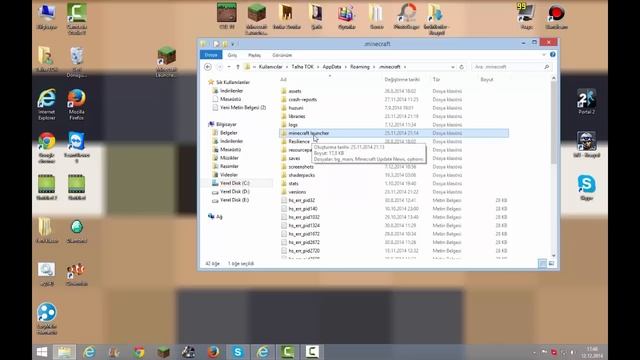
Task: Switch to details view in status bar
Action: click(542, 264)
